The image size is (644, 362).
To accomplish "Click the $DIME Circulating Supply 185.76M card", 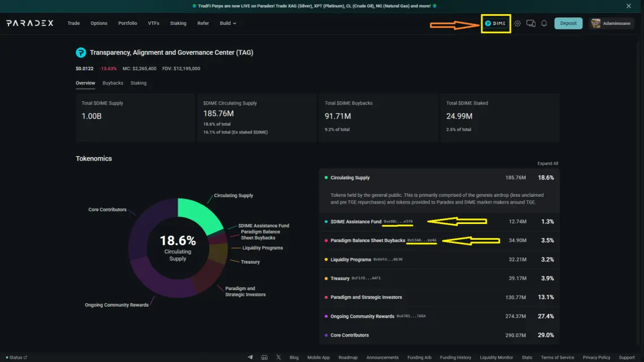I will point(256,118).
